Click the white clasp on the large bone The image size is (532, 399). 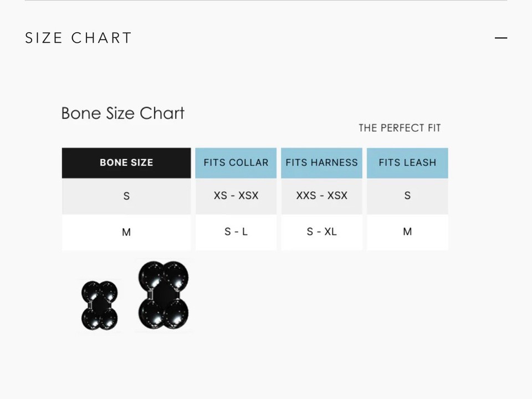(x=150, y=295)
